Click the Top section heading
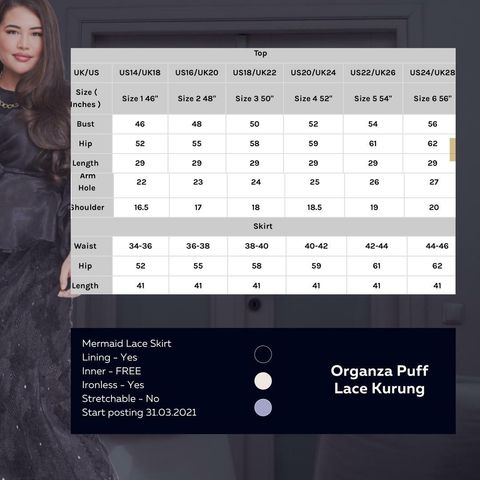Screen dimensions: 480x480 [261, 53]
